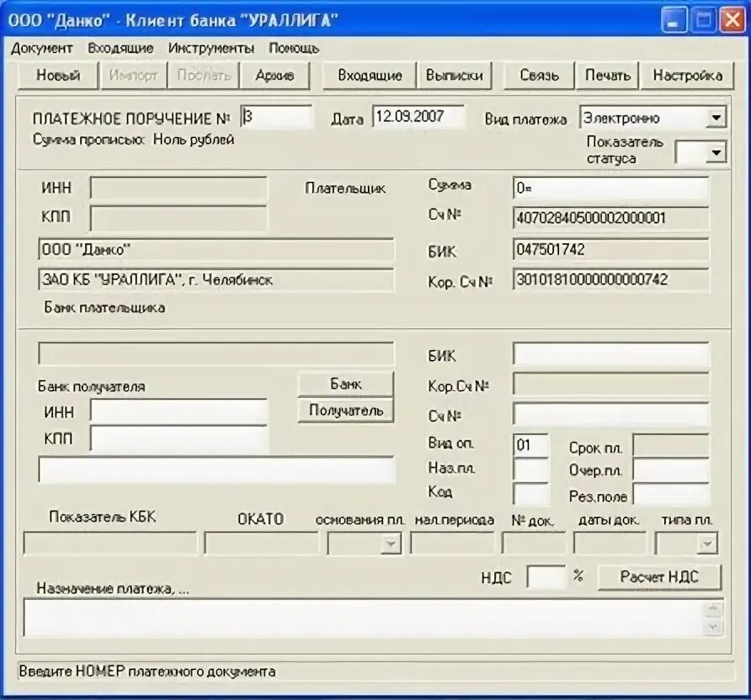Click the payer КПП field
751x700 pixels.
(x=178, y=218)
